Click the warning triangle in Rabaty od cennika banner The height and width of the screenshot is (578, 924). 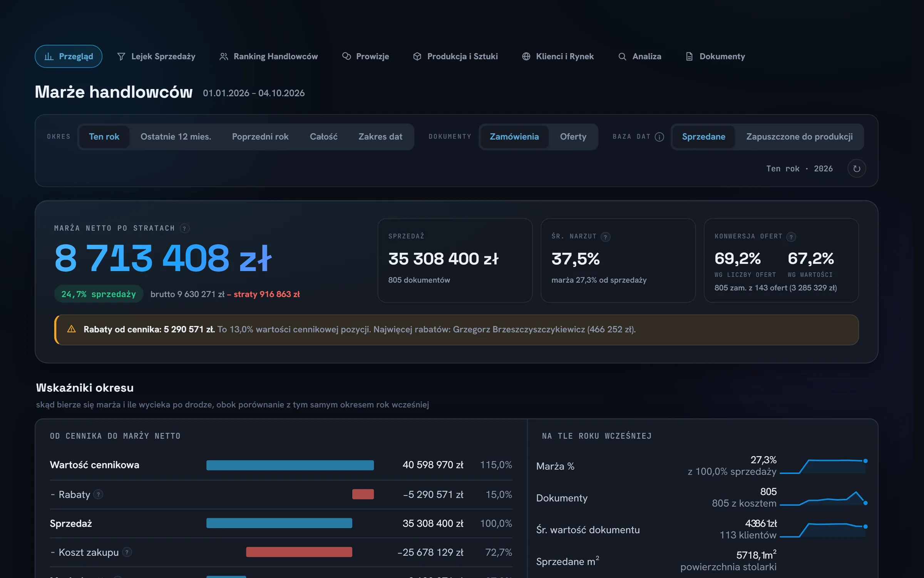[x=72, y=329]
